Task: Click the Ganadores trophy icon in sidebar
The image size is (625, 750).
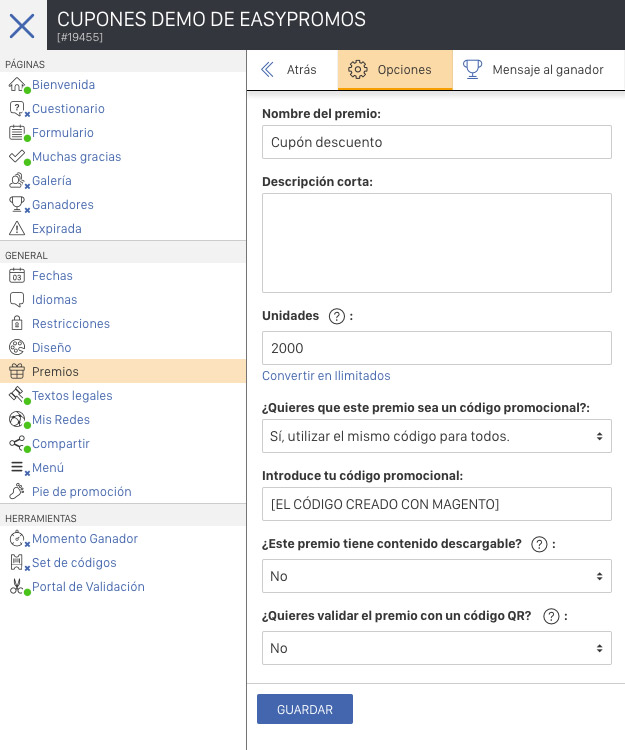Action: pos(17,204)
